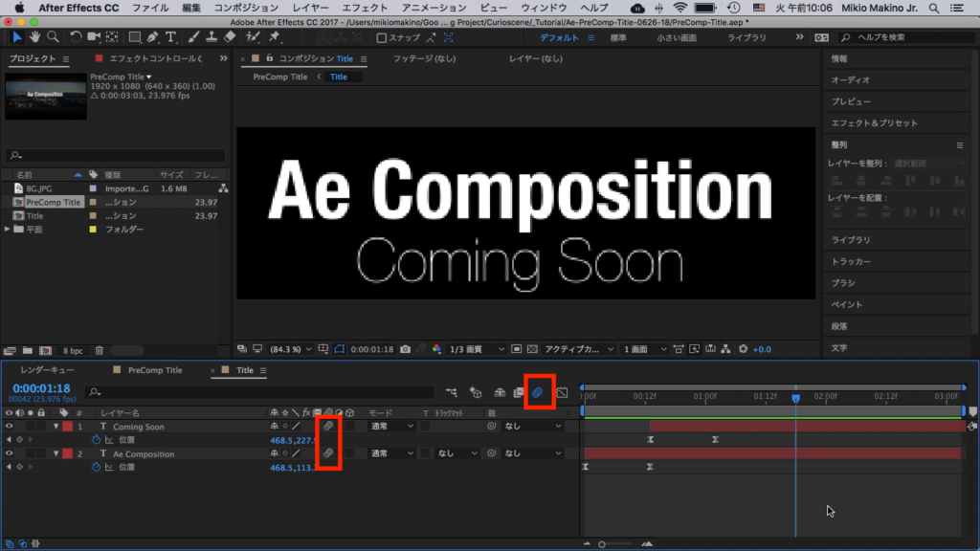Open the アニメーション menu
Viewport: 980px width, 551px height.
434,8
